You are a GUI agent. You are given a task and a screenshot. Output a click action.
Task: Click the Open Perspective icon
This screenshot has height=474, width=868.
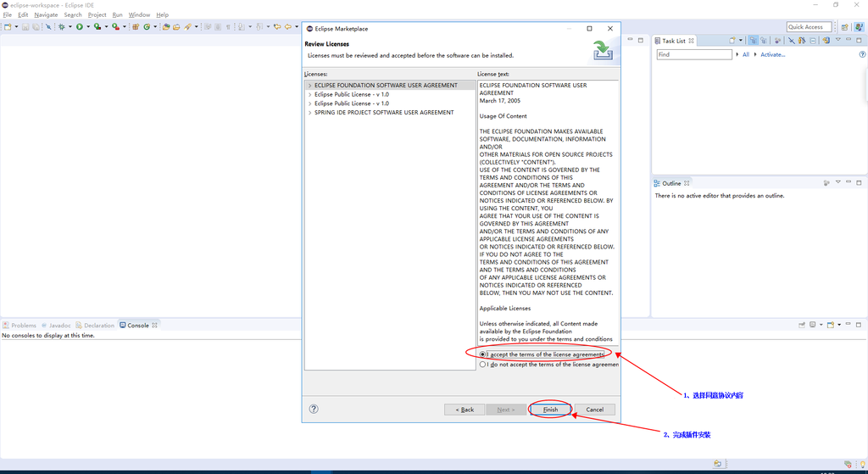(x=846, y=27)
